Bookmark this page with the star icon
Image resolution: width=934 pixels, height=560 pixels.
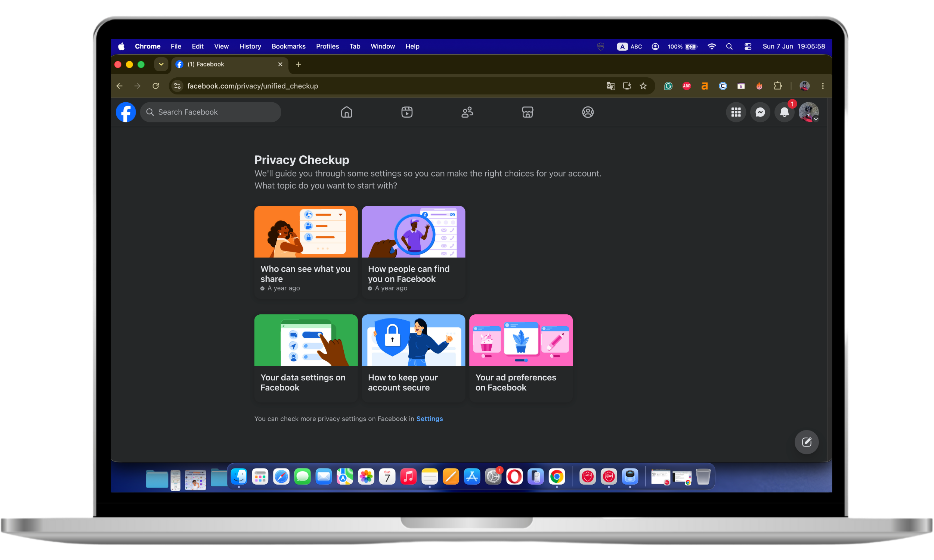tap(643, 86)
